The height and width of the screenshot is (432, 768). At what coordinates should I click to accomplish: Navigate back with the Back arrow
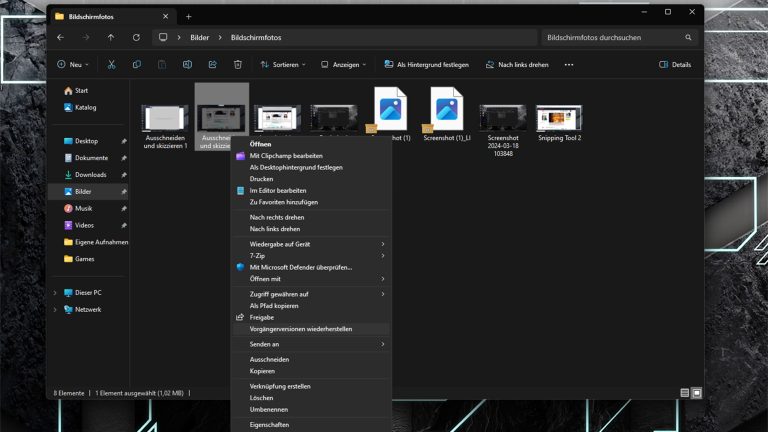pyautogui.click(x=61, y=37)
